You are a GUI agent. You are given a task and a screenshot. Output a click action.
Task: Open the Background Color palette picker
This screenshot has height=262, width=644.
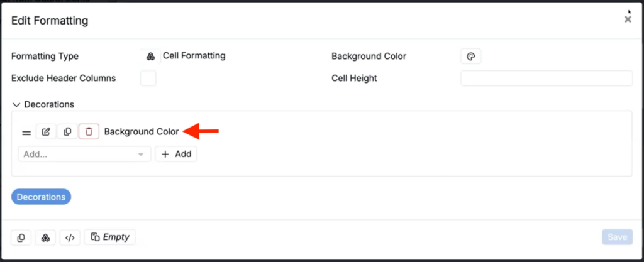pyautogui.click(x=470, y=57)
